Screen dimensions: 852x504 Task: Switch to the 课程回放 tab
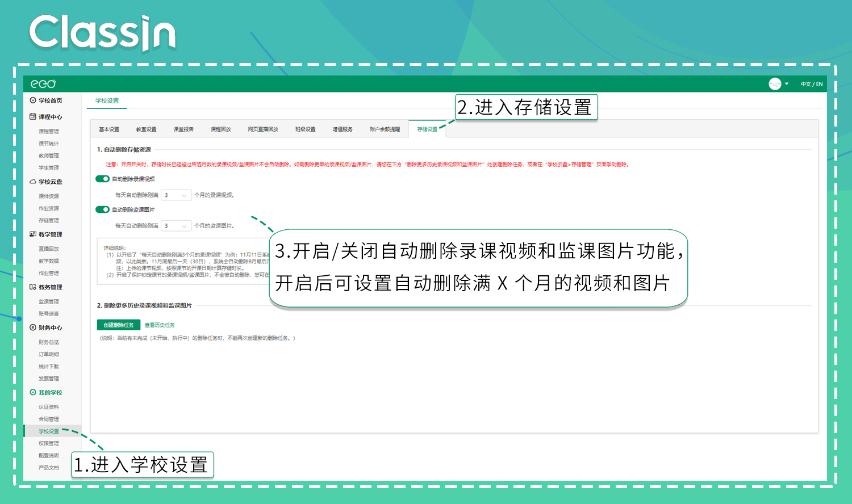pyautogui.click(x=221, y=129)
